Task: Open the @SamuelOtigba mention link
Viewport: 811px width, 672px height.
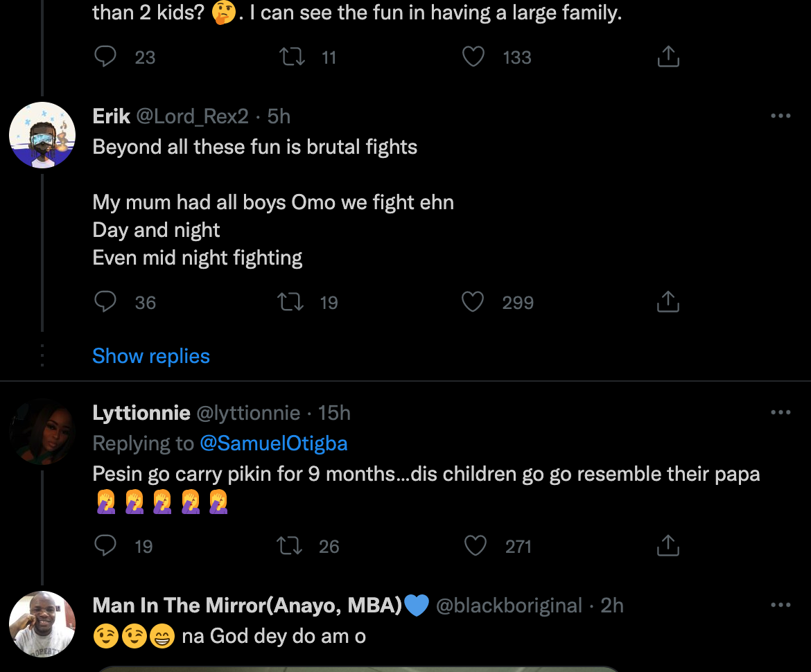Action: pyautogui.click(x=274, y=443)
